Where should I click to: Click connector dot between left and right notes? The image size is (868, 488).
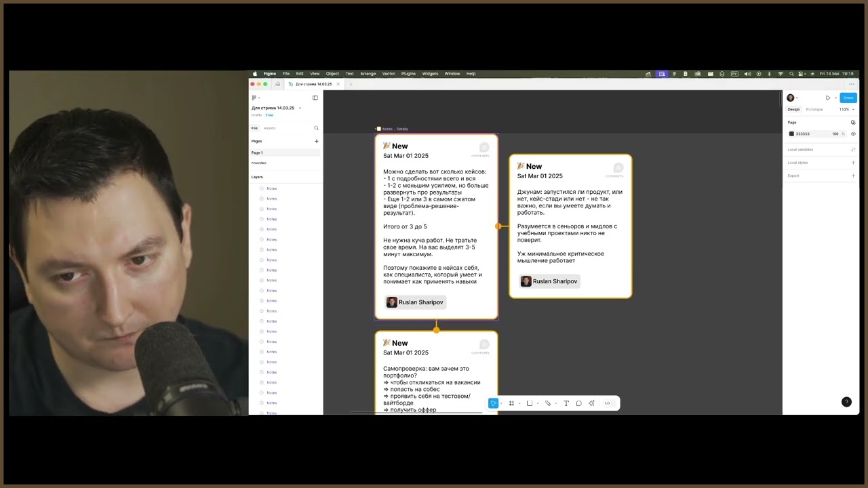[498, 226]
